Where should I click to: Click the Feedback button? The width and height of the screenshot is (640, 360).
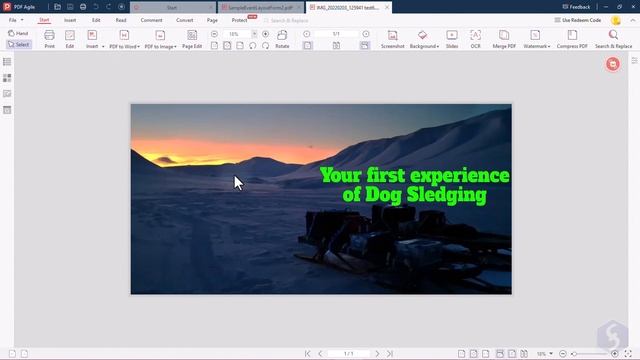click(576, 7)
